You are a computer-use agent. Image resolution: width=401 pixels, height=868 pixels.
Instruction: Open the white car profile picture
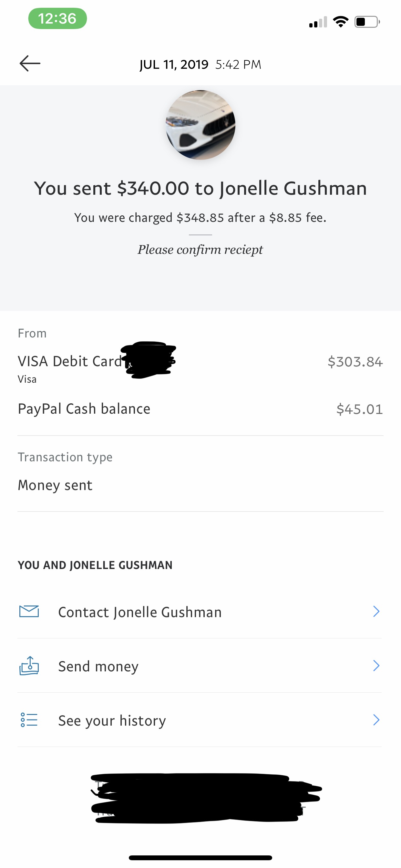pos(200,125)
